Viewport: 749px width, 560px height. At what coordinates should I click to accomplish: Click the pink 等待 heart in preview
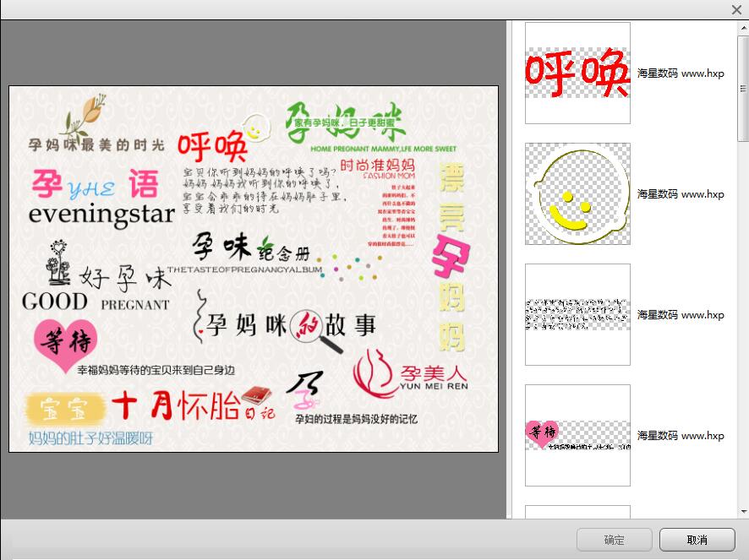pos(65,344)
